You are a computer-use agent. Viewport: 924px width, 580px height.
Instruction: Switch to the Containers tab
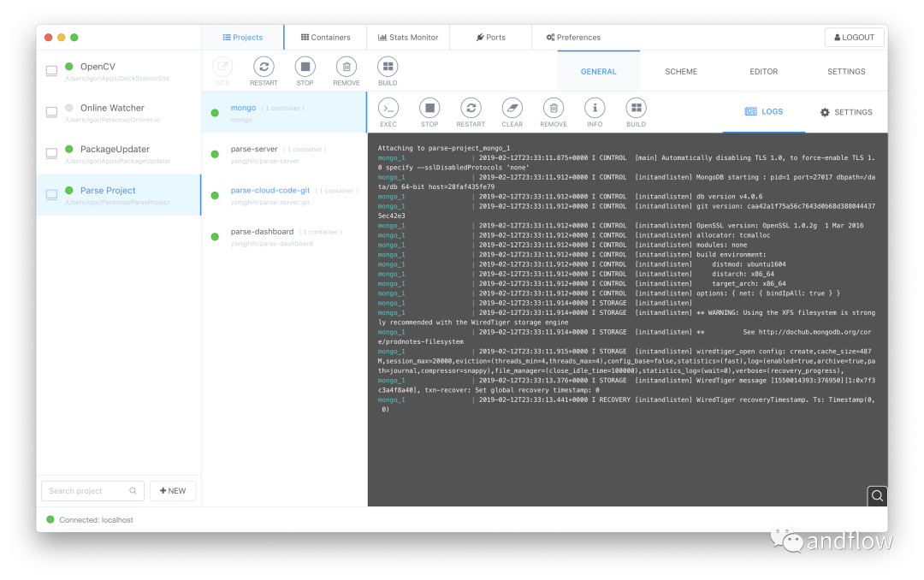pos(325,37)
